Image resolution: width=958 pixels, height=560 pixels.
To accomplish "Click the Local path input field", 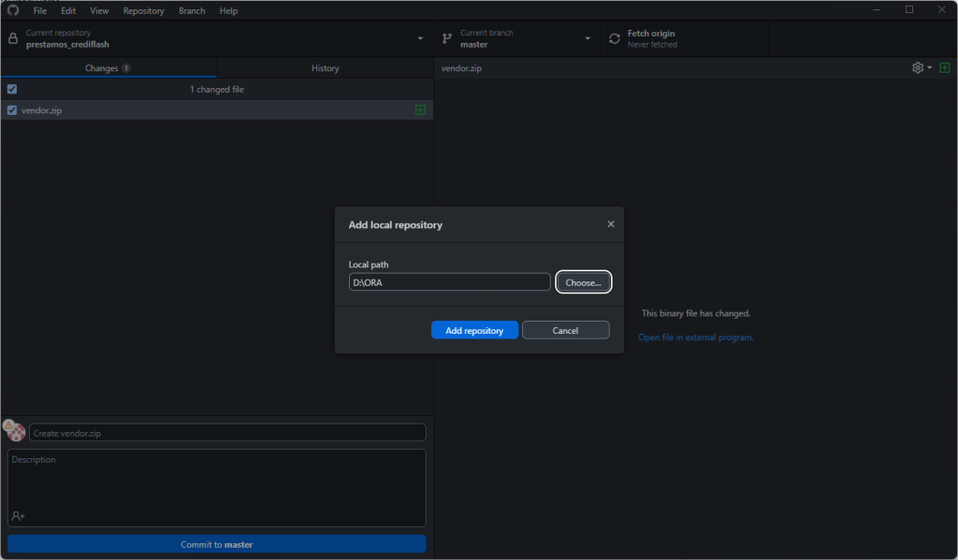I will (449, 282).
